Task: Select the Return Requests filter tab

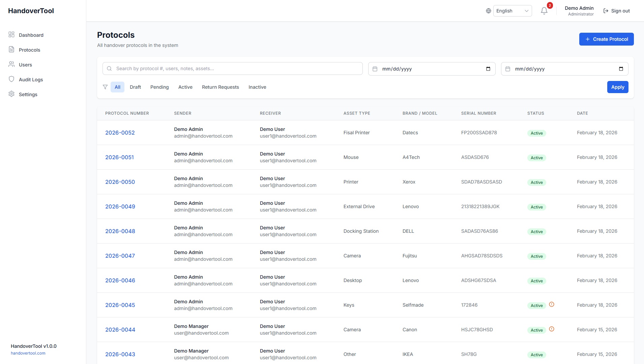Action: click(x=221, y=87)
